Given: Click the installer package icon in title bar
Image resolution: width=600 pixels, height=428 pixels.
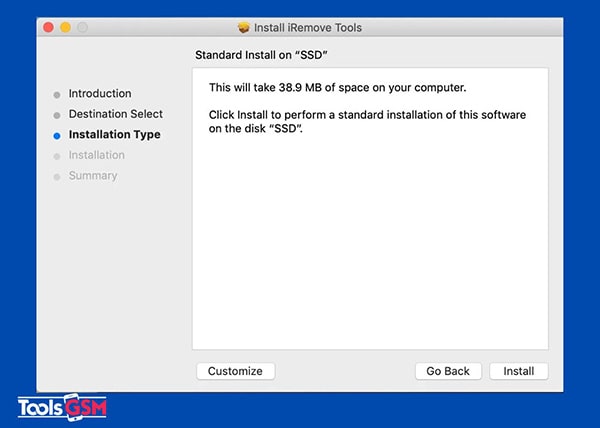Looking at the screenshot, I should click(243, 28).
